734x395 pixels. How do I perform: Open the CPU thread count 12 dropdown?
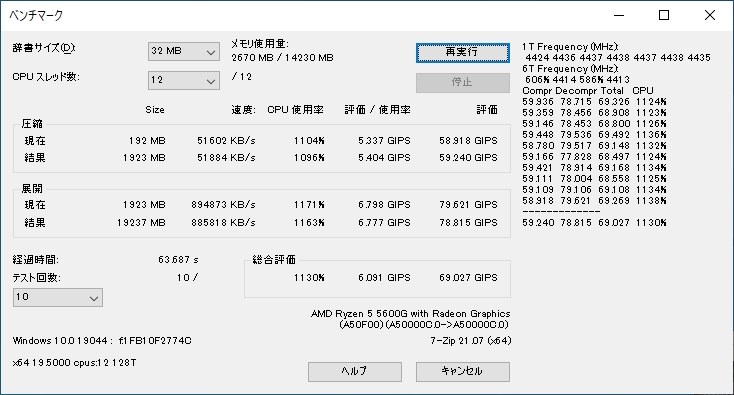point(184,80)
